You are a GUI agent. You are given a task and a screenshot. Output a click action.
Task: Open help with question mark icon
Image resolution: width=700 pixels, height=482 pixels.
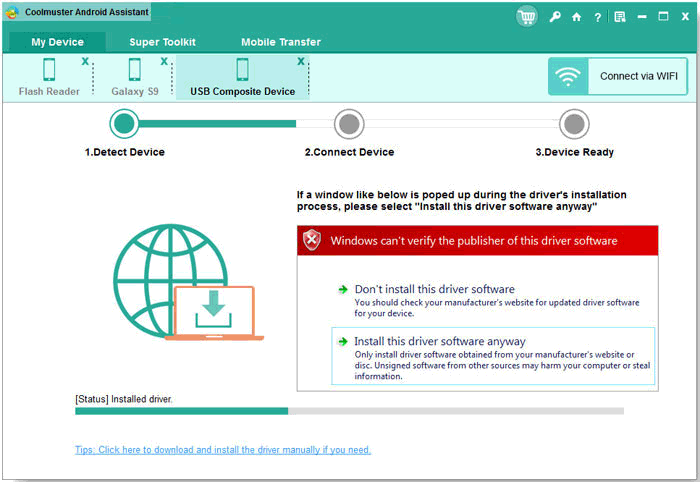[x=597, y=17]
